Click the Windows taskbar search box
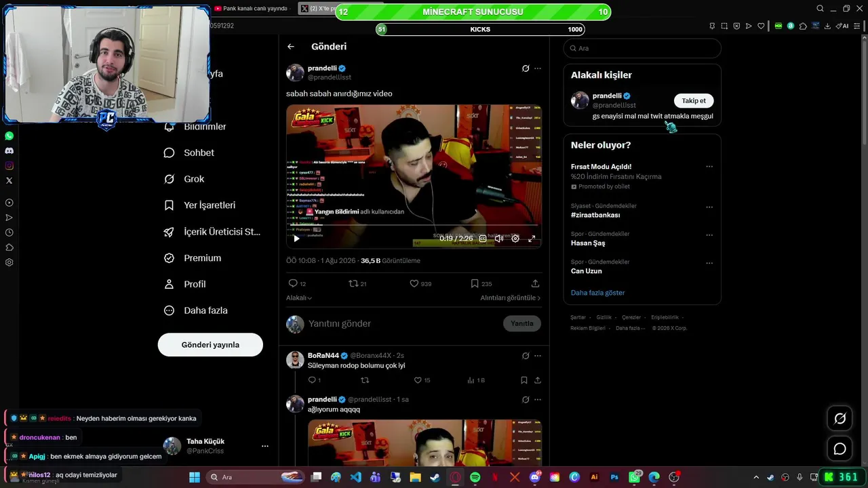This screenshot has width=868, height=488. [254, 477]
